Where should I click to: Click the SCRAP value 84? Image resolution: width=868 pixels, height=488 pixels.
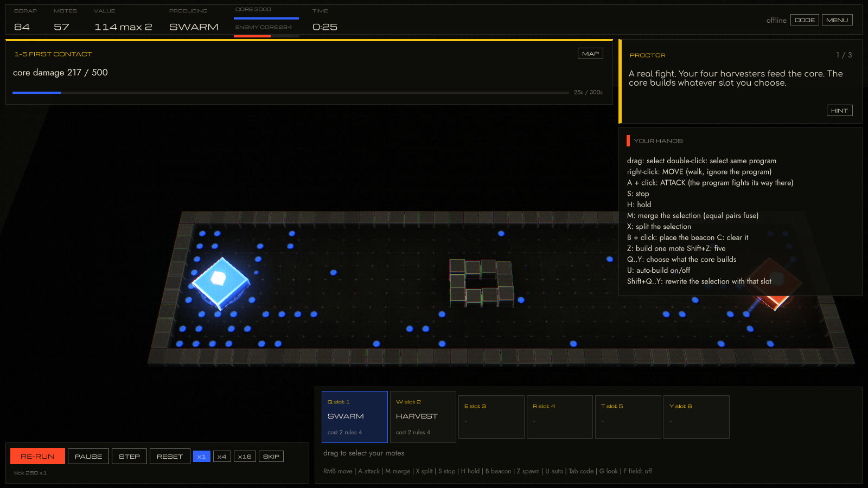pyautogui.click(x=22, y=27)
